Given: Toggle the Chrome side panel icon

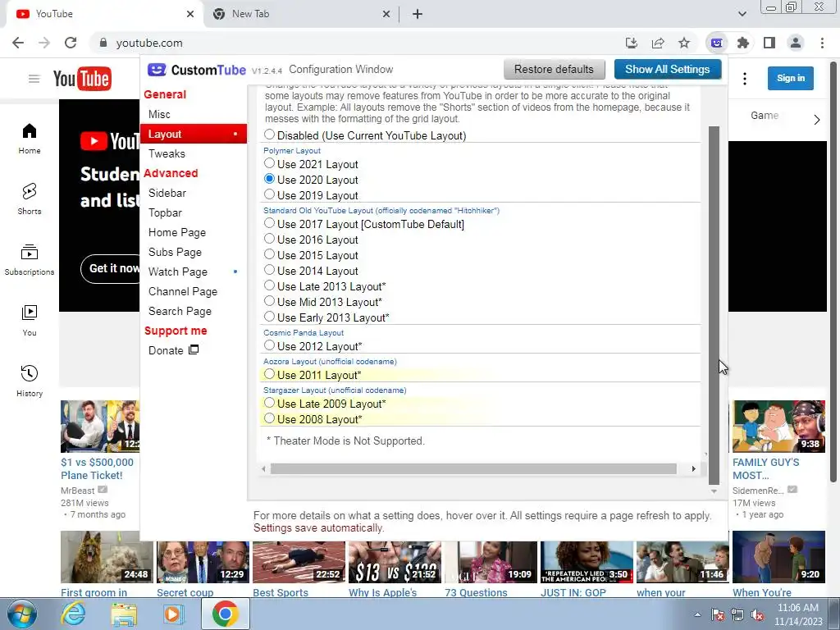Looking at the screenshot, I should pos(769,43).
